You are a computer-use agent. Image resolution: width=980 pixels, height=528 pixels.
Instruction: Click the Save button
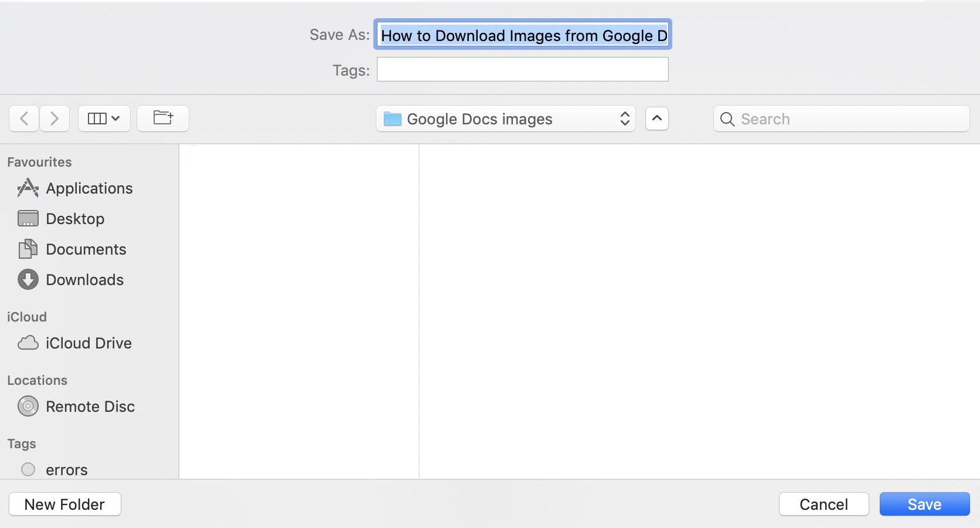click(925, 505)
